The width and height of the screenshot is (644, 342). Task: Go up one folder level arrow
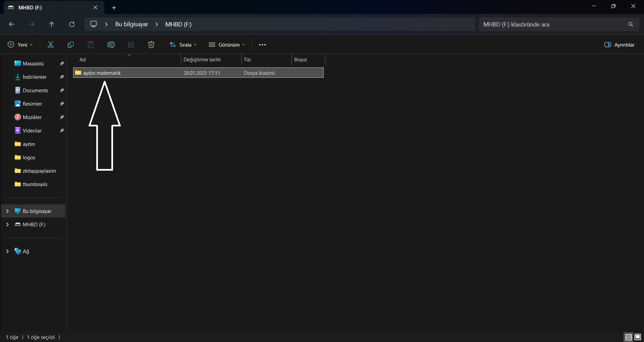pos(52,24)
